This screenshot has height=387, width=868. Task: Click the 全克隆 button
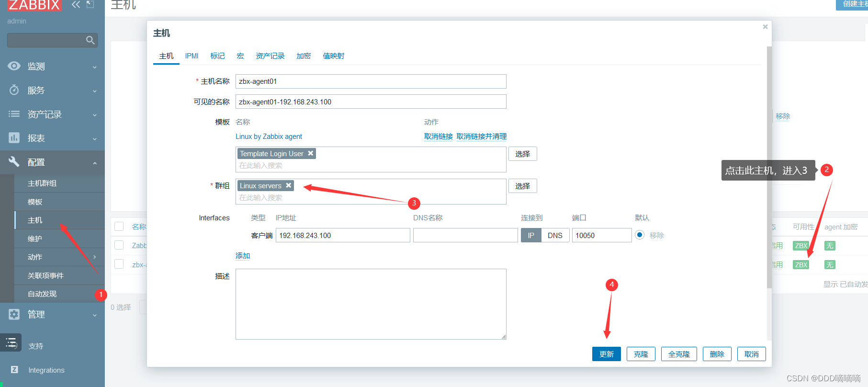pyautogui.click(x=679, y=354)
